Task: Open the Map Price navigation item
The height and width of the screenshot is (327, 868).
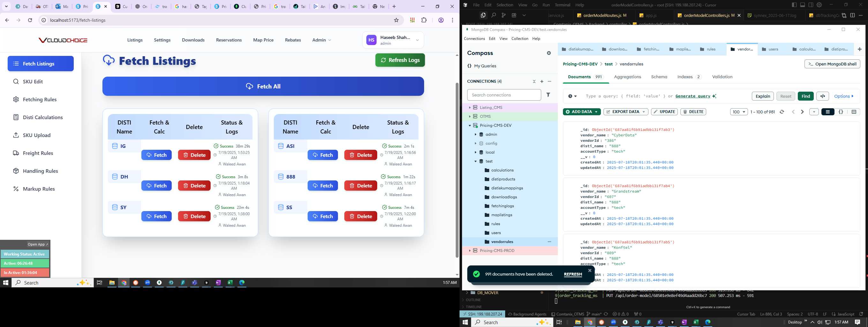Action: tap(263, 40)
